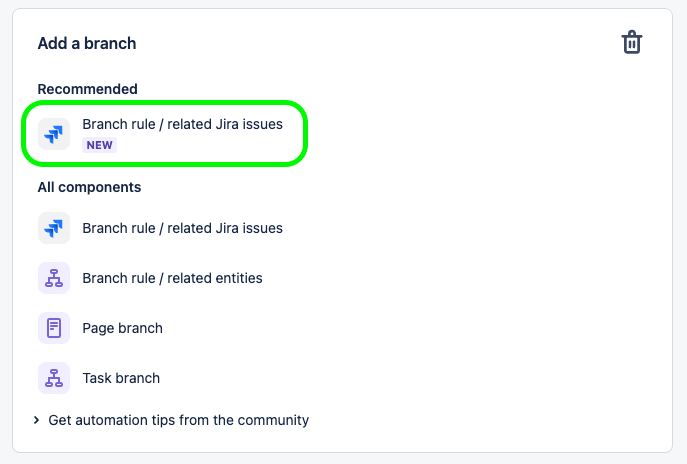Expand the automation tips chevron arrow
Viewport: 687px width, 464px height.
tap(36, 420)
